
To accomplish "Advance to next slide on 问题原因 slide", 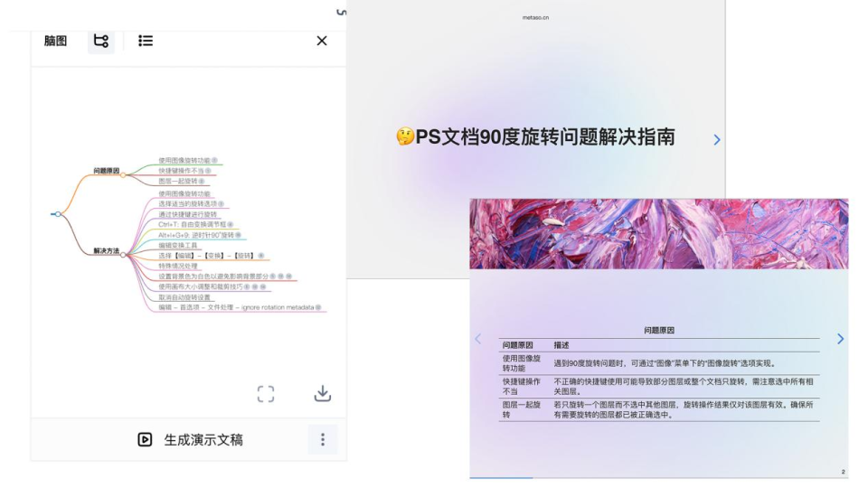I will pos(840,339).
